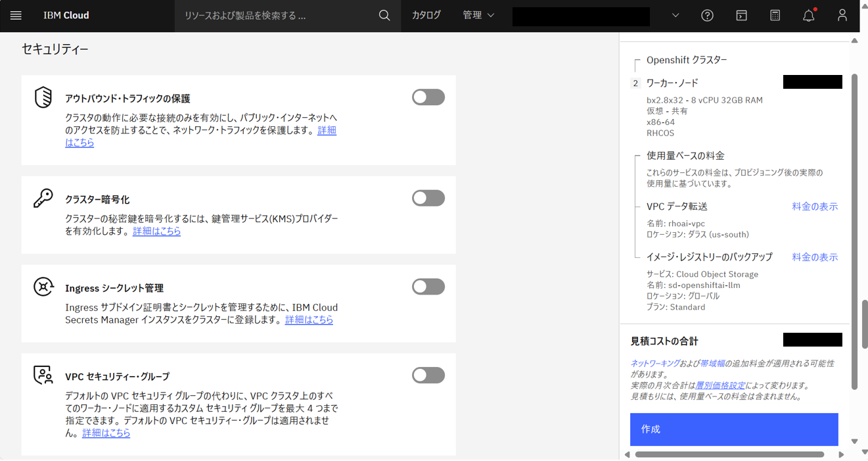
Task: Click the プラン: Standard text
Action: click(x=675, y=307)
